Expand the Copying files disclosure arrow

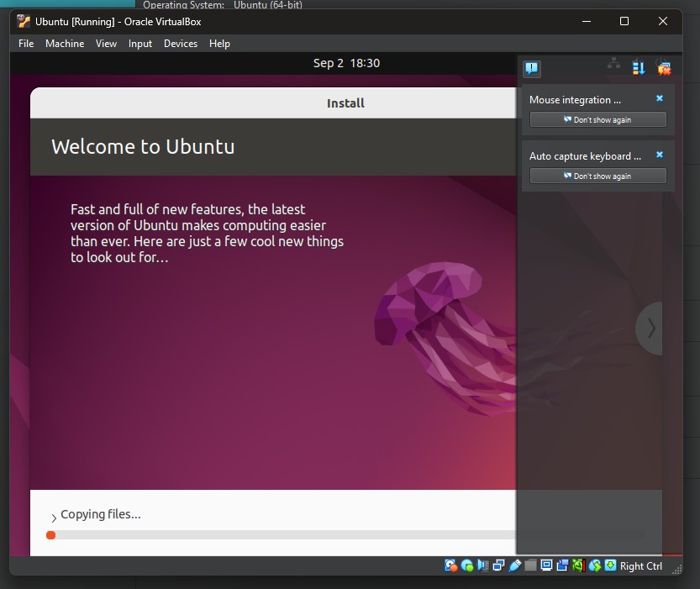point(53,514)
